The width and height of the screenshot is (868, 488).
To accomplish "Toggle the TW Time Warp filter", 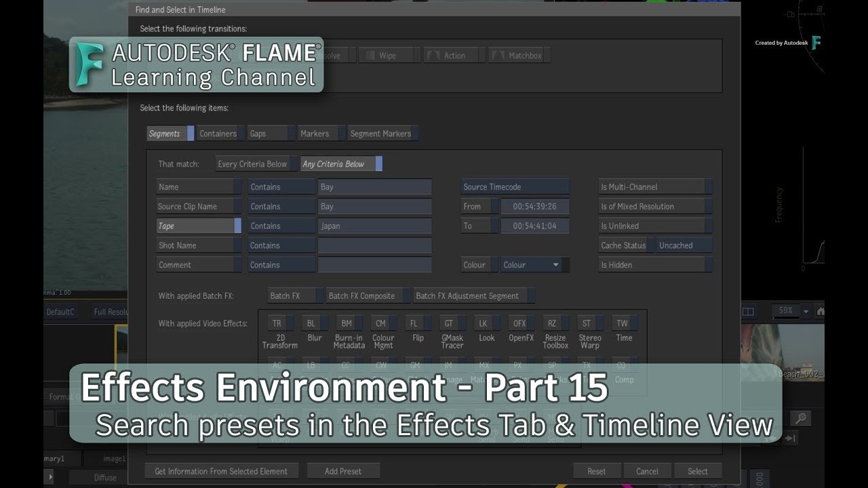I will [624, 323].
